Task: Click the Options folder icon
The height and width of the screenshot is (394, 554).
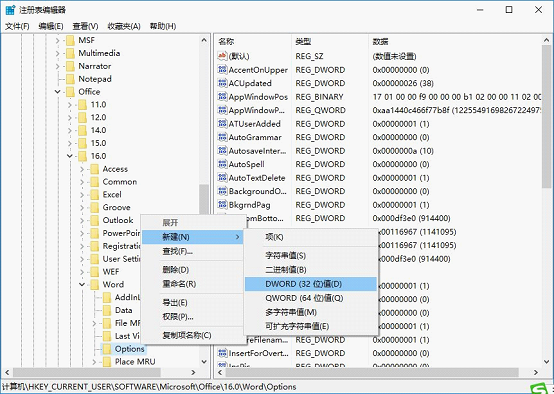Action: coord(107,349)
